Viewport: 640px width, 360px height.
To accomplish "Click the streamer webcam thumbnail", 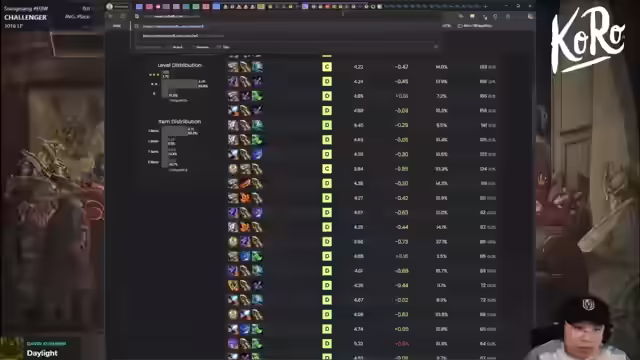I will (x=580, y=328).
